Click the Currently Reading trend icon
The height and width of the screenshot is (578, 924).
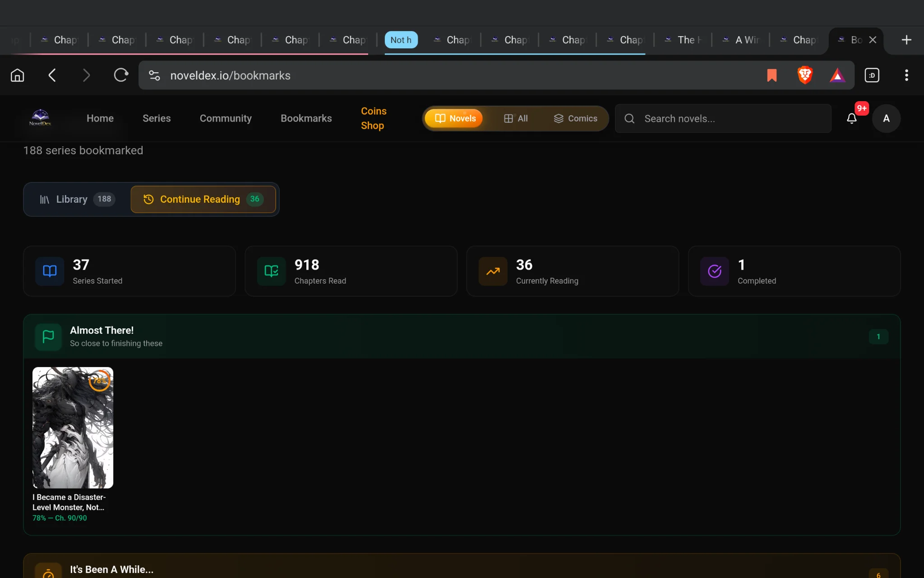click(493, 271)
